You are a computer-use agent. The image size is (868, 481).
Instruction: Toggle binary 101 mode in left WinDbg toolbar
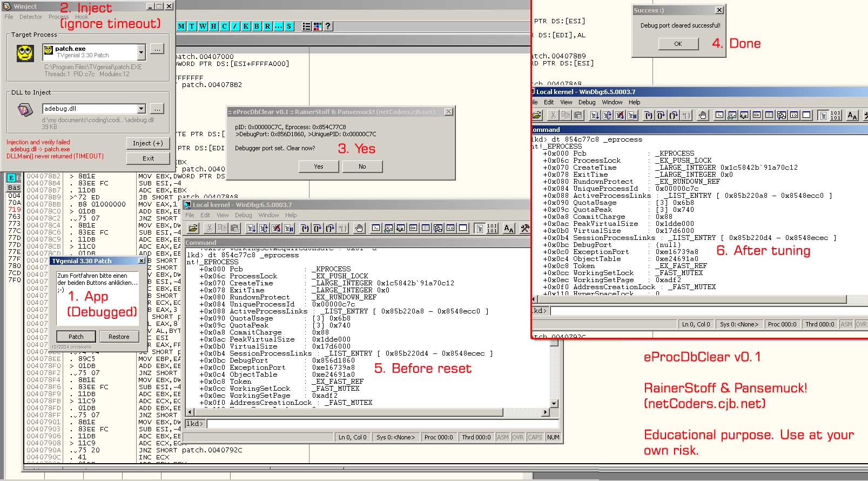(x=492, y=228)
